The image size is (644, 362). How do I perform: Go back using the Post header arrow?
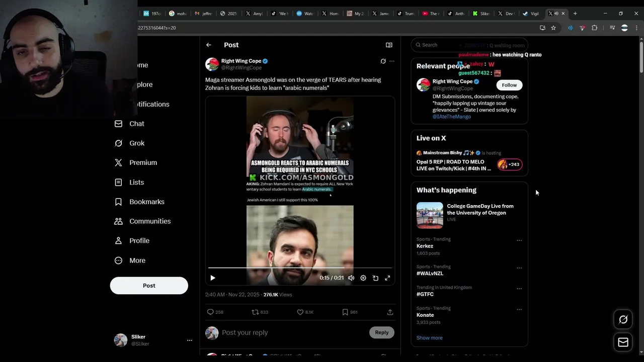pyautogui.click(x=208, y=45)
